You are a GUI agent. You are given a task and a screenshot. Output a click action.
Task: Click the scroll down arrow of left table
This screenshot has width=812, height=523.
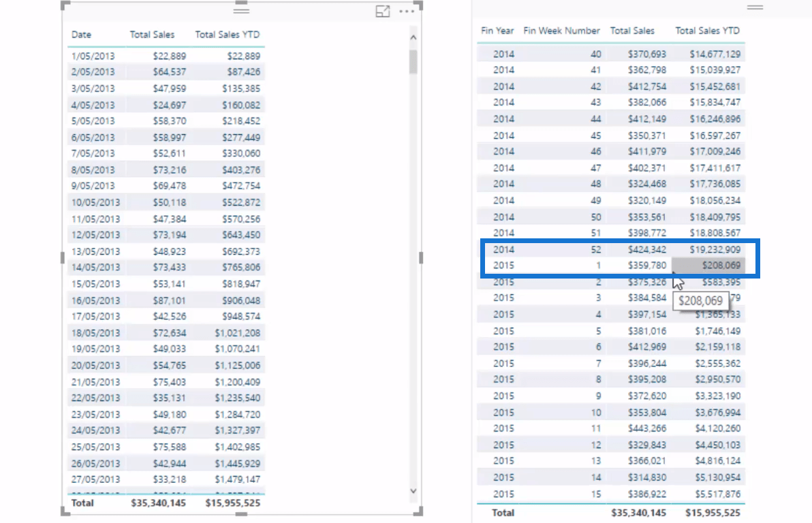(413, 491)
